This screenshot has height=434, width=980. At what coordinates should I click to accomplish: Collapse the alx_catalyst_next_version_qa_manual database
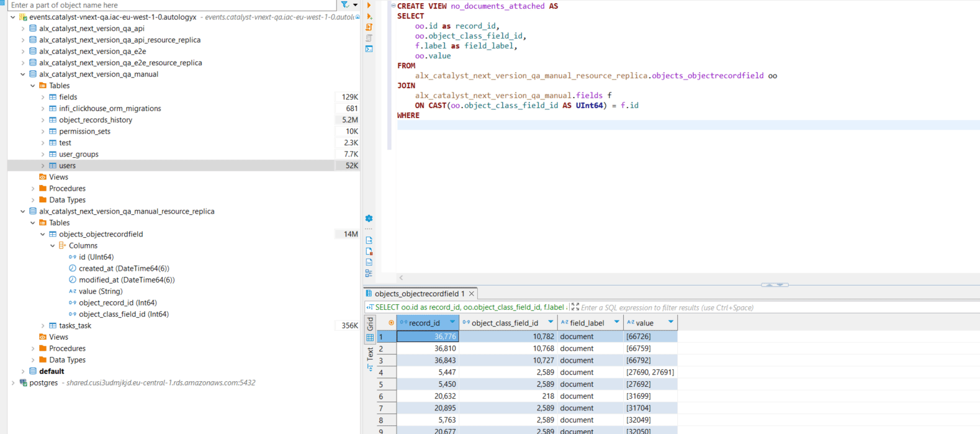coord(23,75)
